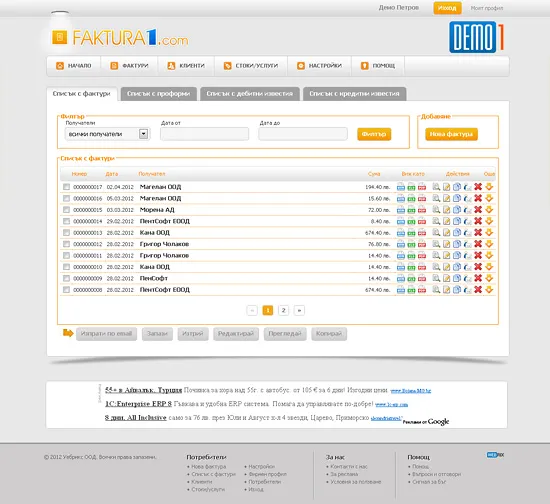Switch to 'Списък с кредитни известия' tab
Screen dimensions: 550x504
(x=355, y=94)
